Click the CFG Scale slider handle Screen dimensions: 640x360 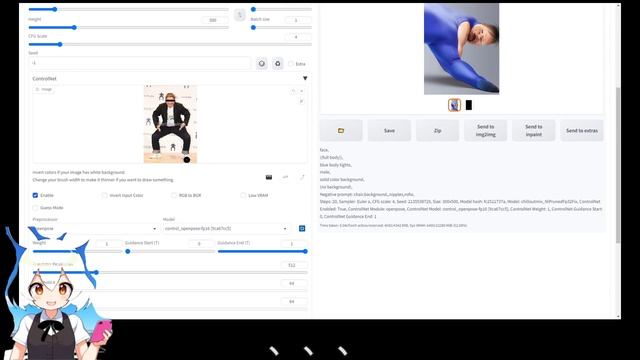[x=60, y=44]
